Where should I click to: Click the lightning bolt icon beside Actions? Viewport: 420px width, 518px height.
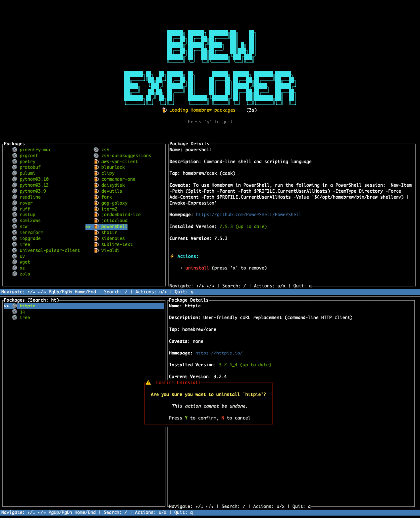172,256
